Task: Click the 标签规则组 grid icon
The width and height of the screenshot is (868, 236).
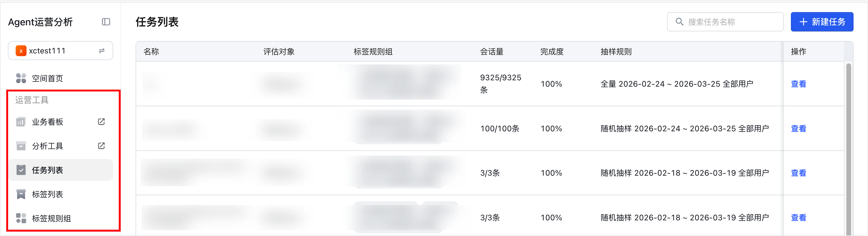Action: (x=21, y=218)
